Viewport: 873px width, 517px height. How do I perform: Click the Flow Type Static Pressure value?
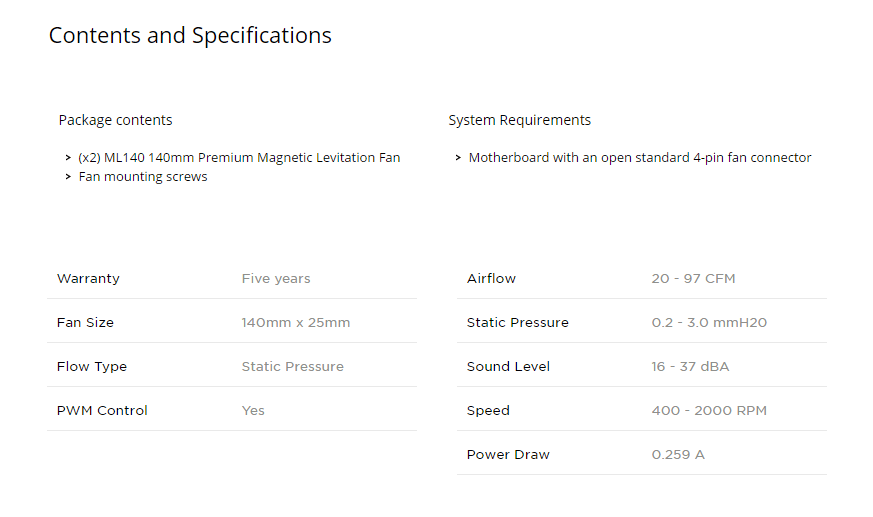(x=293, y=367)
